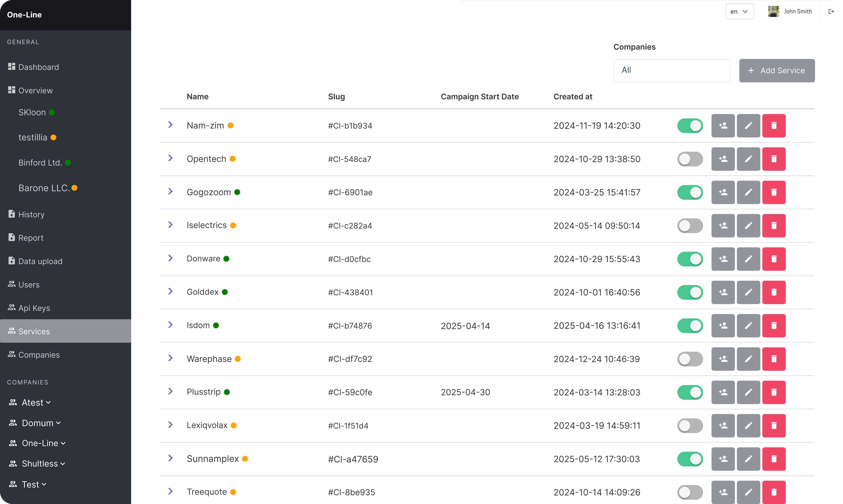This screenshot has height=504, width=843.
Task: Turn on the Lexiqvolax toggle switch
Action: pos(690,426)
